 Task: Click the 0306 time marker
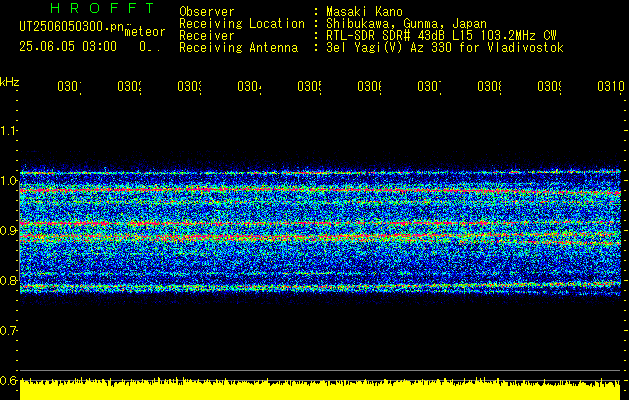pyautogui.click(x=369, y=86)
